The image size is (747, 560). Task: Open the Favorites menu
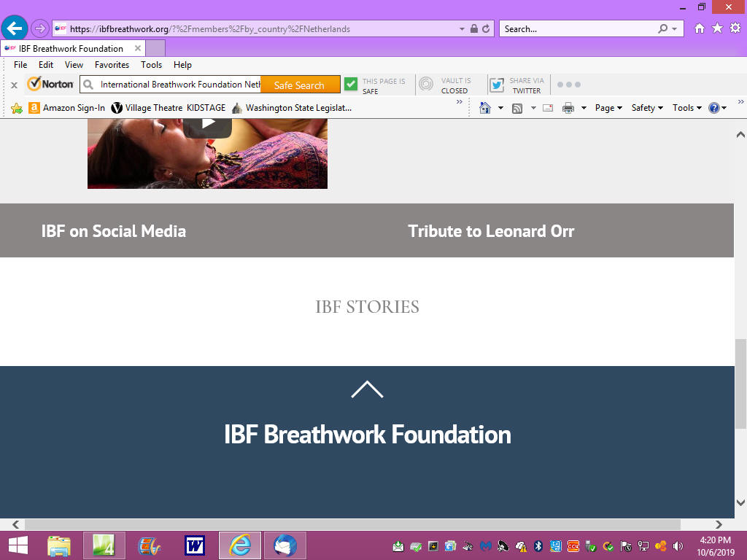coord(112,65)
